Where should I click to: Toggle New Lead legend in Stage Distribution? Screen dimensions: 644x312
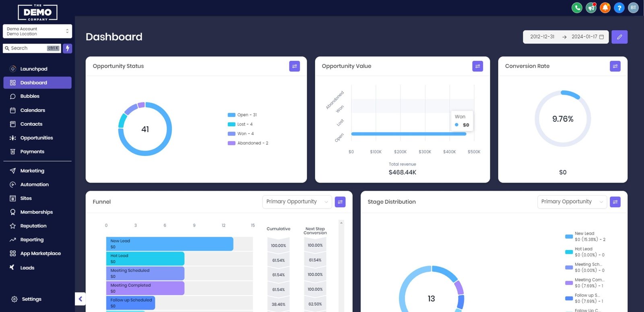pyautogui.click(x=585, y=237)
